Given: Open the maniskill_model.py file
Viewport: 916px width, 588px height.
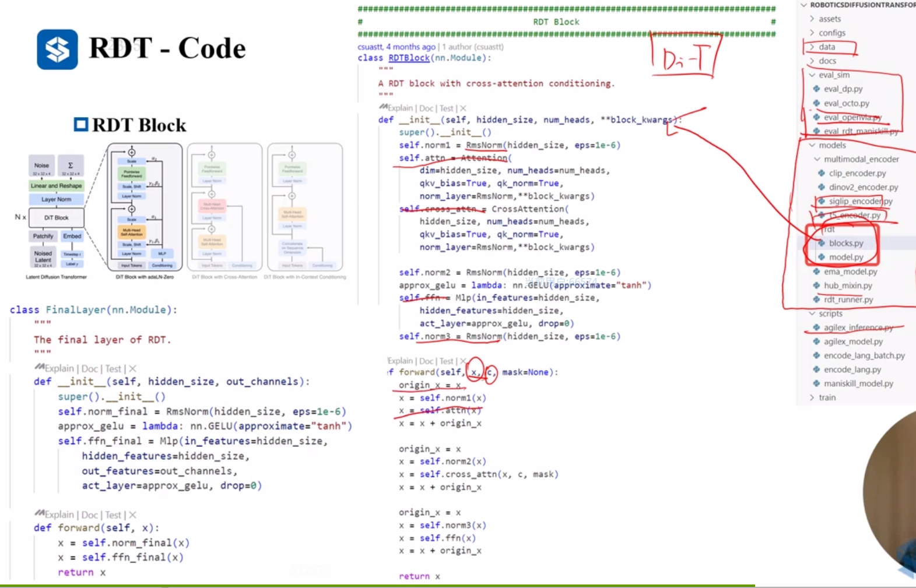Looking at the screenshot, I should point(858,383).
